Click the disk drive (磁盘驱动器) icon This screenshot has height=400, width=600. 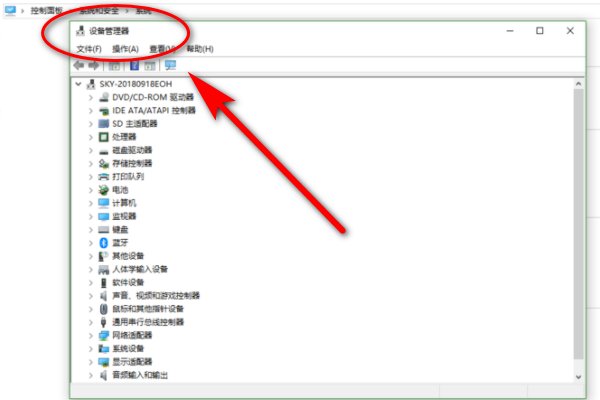pos(104,150)
